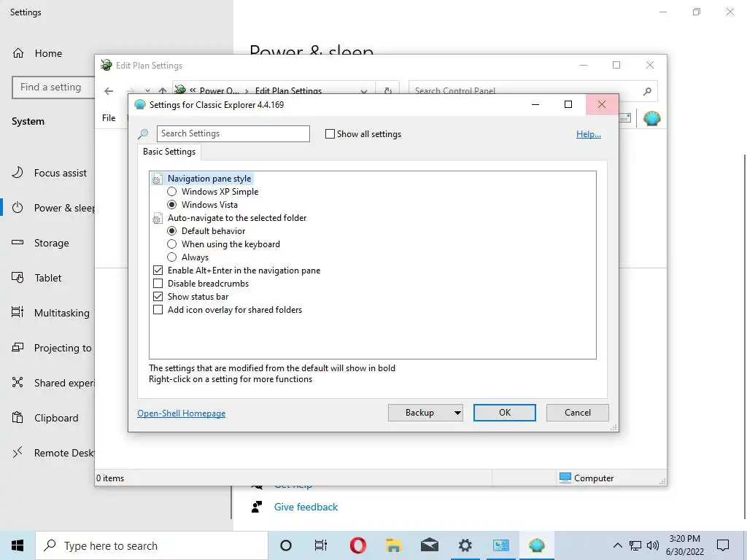
Task: Check Show all settings box
Action: (330, 134)
